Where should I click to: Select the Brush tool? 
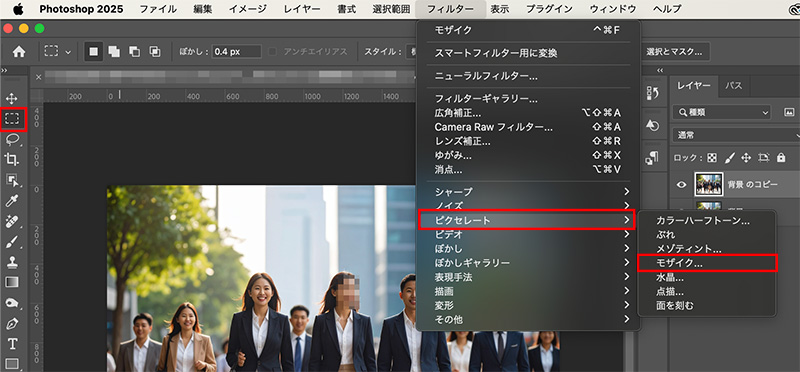(x=12, y=241)
